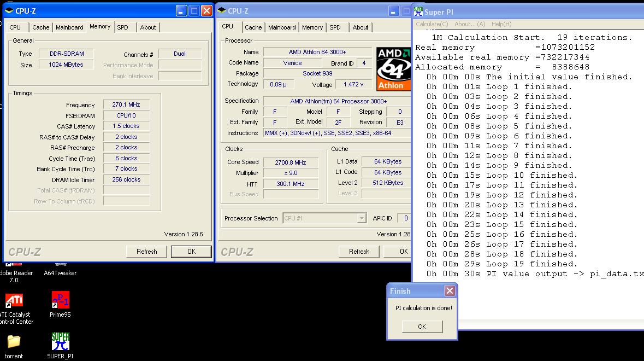Click Cycle Time (Tras) value 6 clocks
Image resolution: width=644 pixels, height=361 pixels.
126,158
